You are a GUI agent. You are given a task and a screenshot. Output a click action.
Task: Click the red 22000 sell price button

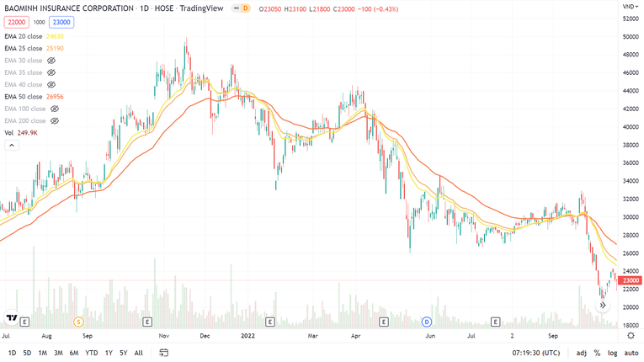17,22
